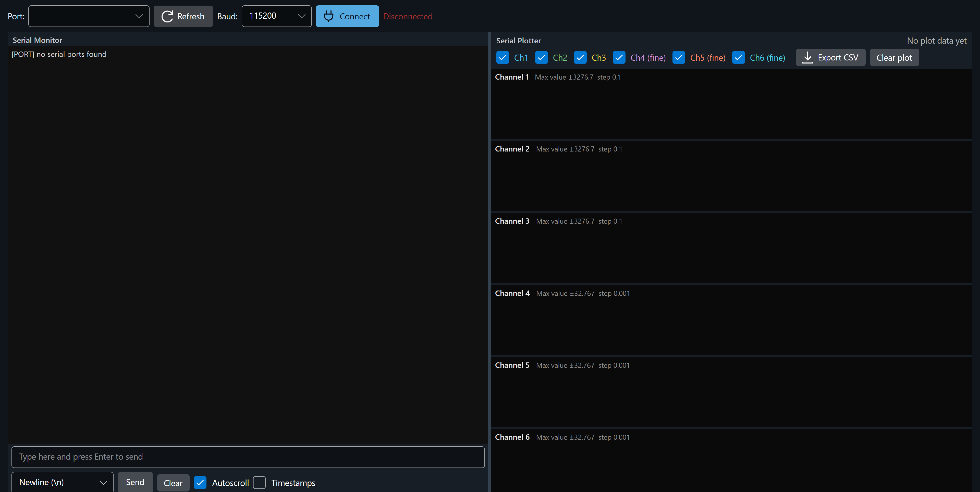Click the Export CSV button label

838,57
